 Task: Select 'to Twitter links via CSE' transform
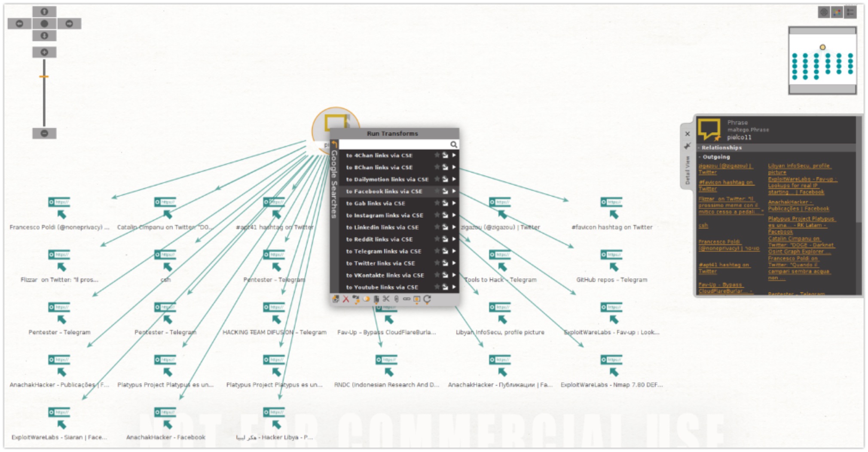380,263
